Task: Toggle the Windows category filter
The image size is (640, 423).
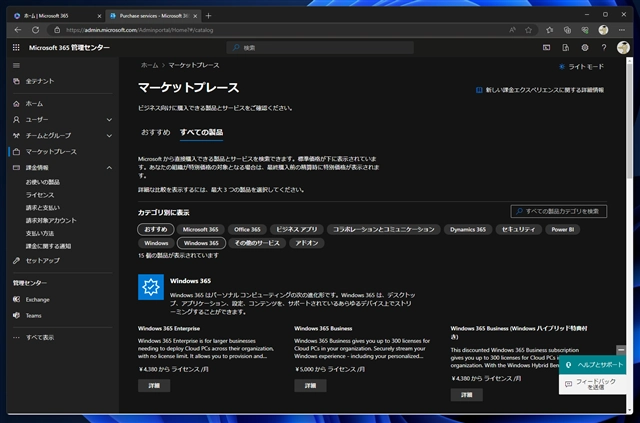Action: click(156, 243)
